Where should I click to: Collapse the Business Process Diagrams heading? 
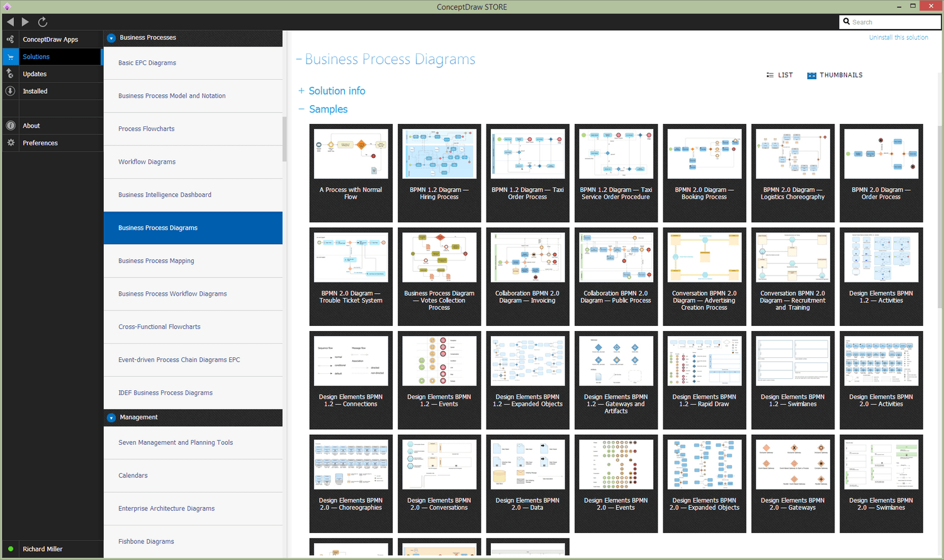[x=299, y=60]
